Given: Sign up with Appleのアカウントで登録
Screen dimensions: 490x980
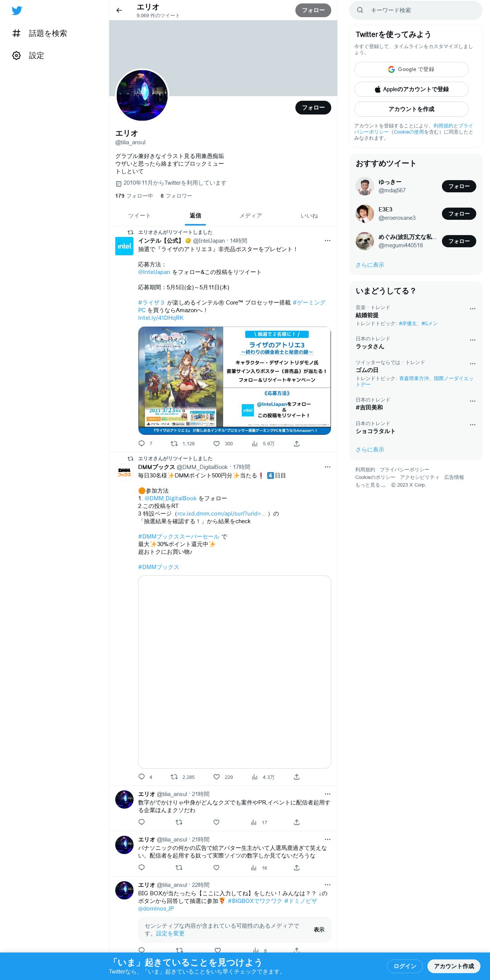Looking at the screenshot, I should pyautogui.click(x=411, y=89).
